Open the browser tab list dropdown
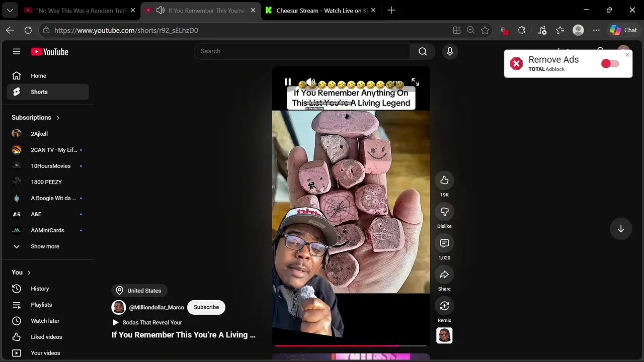644x362 pixels. coord(10,10)
